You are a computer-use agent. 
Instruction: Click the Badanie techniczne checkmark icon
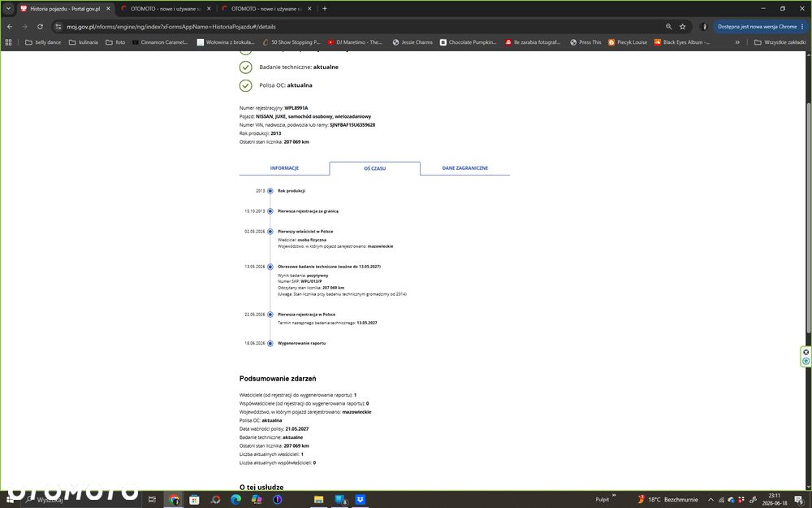coord(245,67)
